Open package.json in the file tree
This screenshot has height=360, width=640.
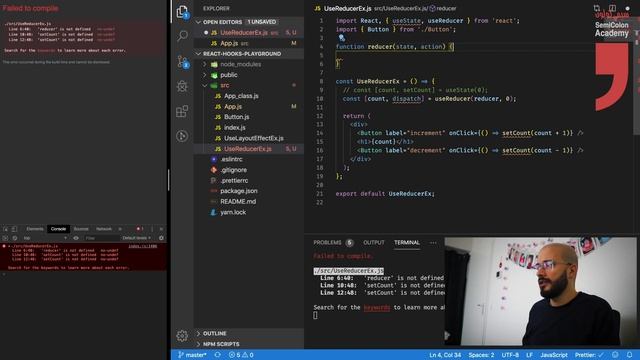tap(249, 191)
